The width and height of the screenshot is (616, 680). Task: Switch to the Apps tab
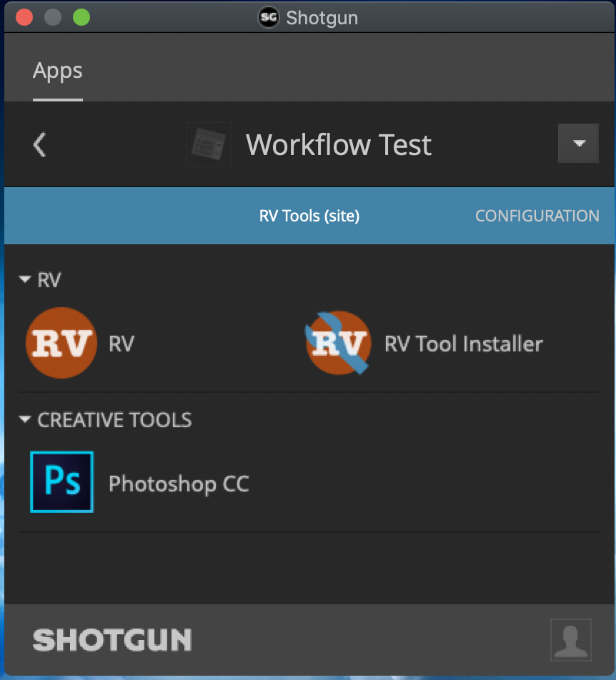[58, 71]
